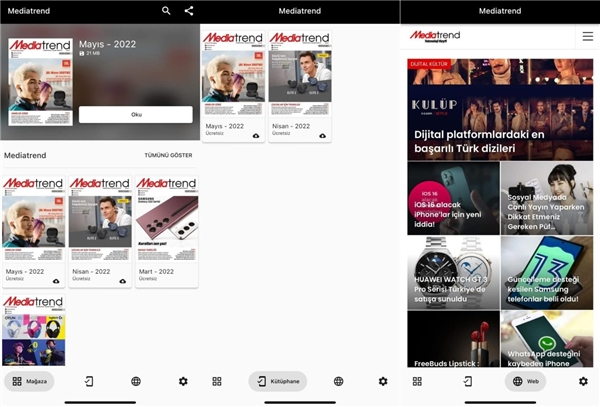The image size is (600, 407).
Task: Tap the grid store icon in the library screen's bottom bar
Action: click(217, 381)
